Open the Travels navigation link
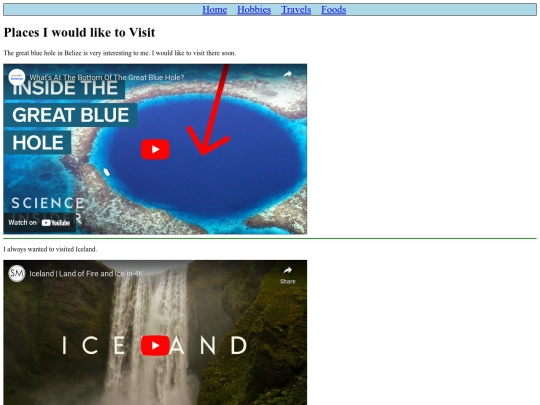The height and width of the screenshot is (405, 540). point(296,10)
